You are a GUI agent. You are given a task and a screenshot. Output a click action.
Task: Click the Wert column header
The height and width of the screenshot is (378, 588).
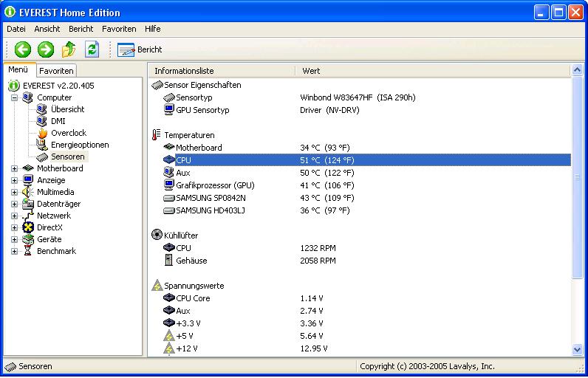433,71
